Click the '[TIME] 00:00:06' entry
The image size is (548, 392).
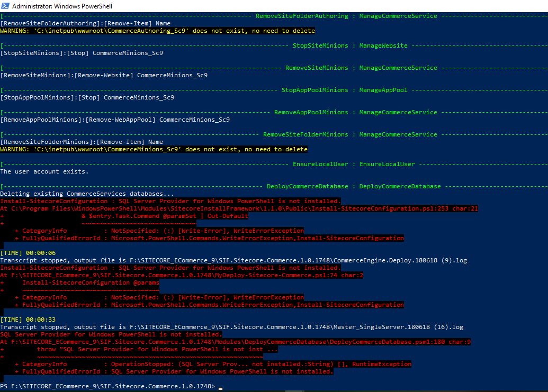[x=28, y=253]
